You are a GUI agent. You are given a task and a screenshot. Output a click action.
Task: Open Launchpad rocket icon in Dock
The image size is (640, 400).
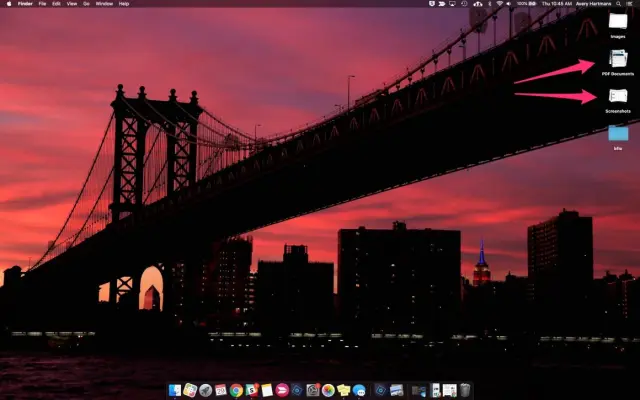point(205,391)
